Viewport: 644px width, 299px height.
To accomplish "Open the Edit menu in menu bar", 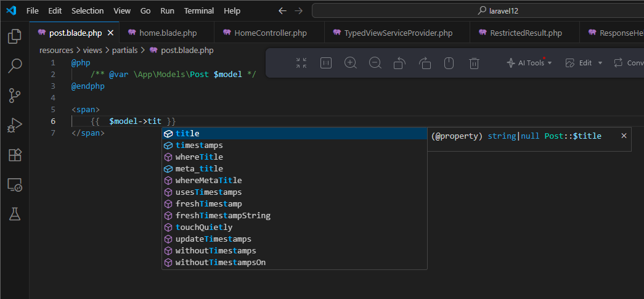I will tap(55, 11).
